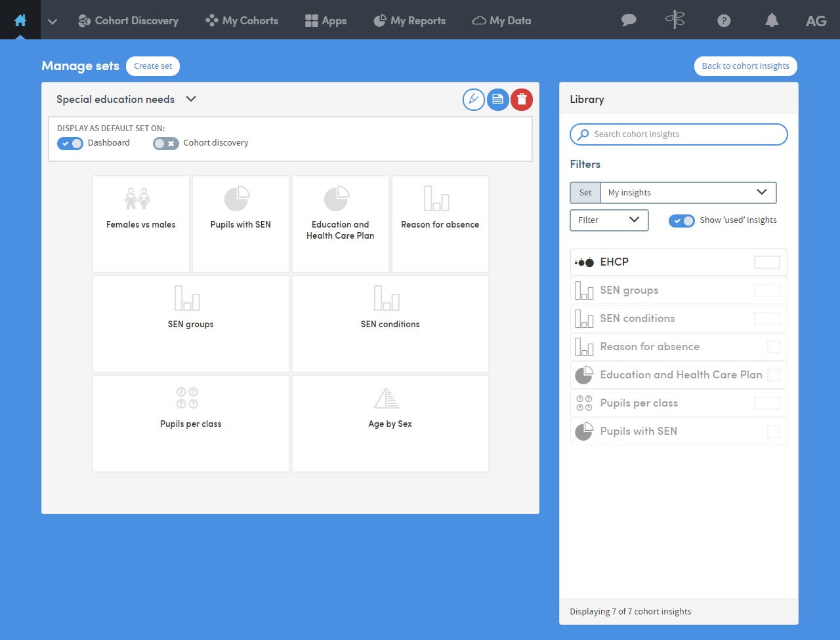Select Pupils per class in library list
The image size is (840, 640).
point(679,403)
